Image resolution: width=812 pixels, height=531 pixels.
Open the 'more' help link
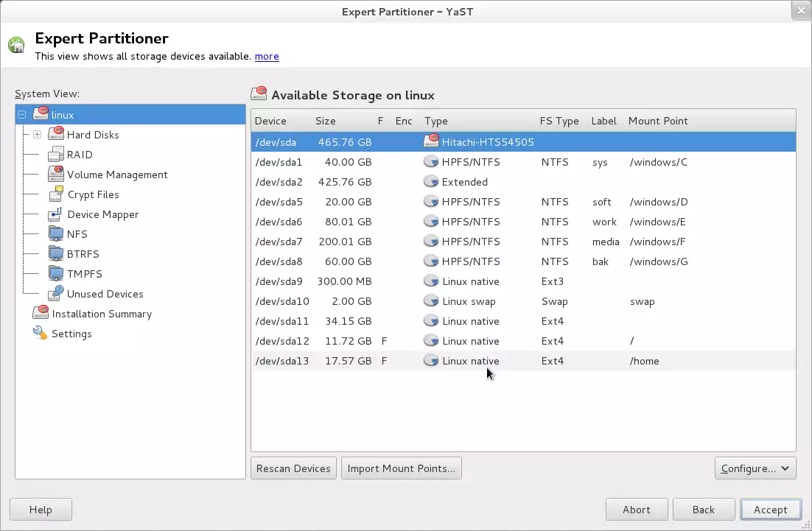pyautogui.click(x=267, y=56)
